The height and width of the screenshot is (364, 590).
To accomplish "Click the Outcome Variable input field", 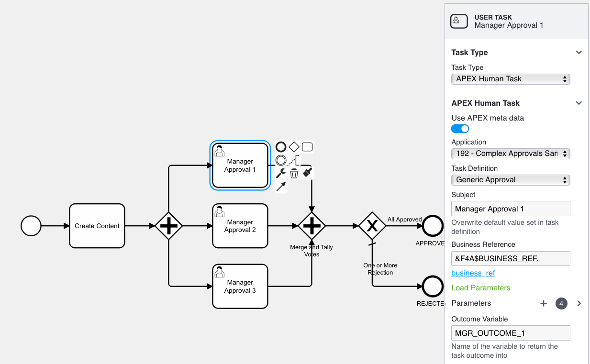I will 511,333.
